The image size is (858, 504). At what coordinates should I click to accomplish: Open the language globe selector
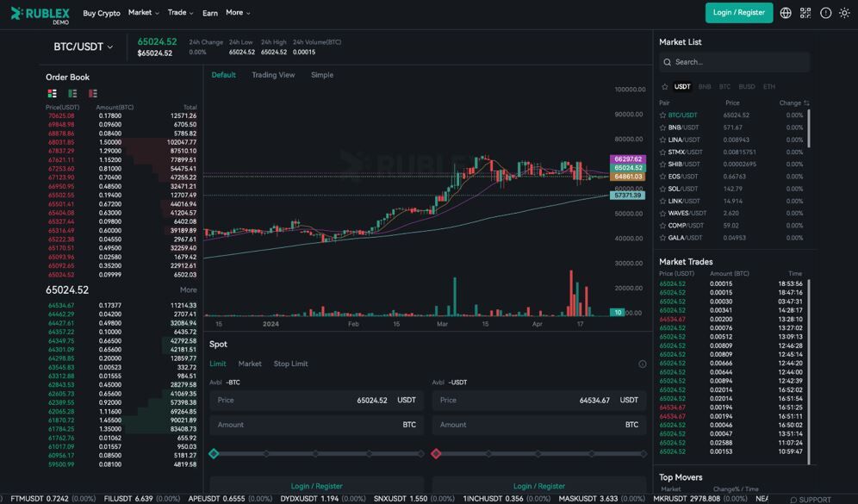[x=786, y=12]
